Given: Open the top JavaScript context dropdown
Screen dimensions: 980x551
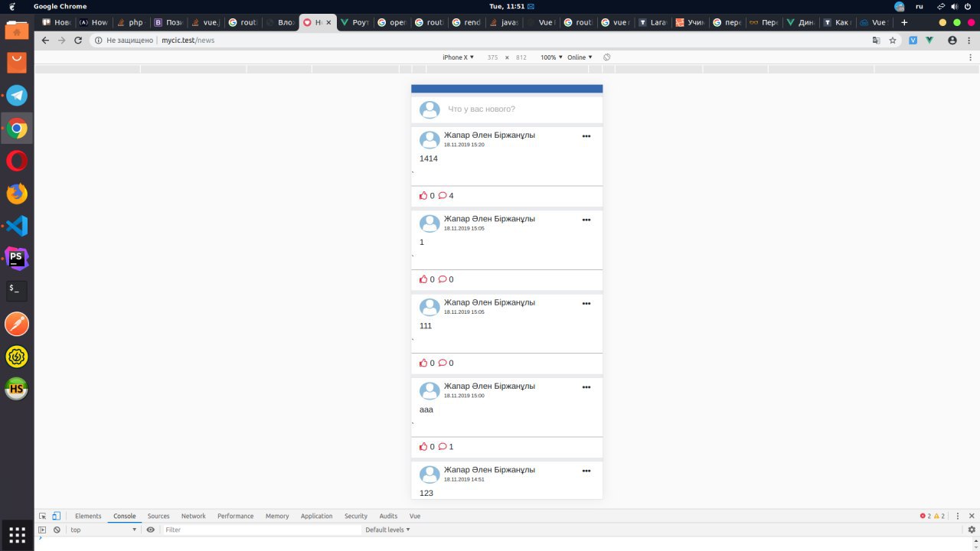Looking at the screenshot, I should (x=103, y=530).
